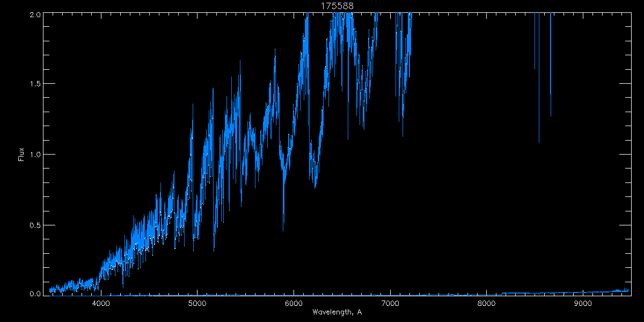This screenshot has height=322, width=644.
Task: Click the 1.0 flux tick label
Action: coord(35,155)
